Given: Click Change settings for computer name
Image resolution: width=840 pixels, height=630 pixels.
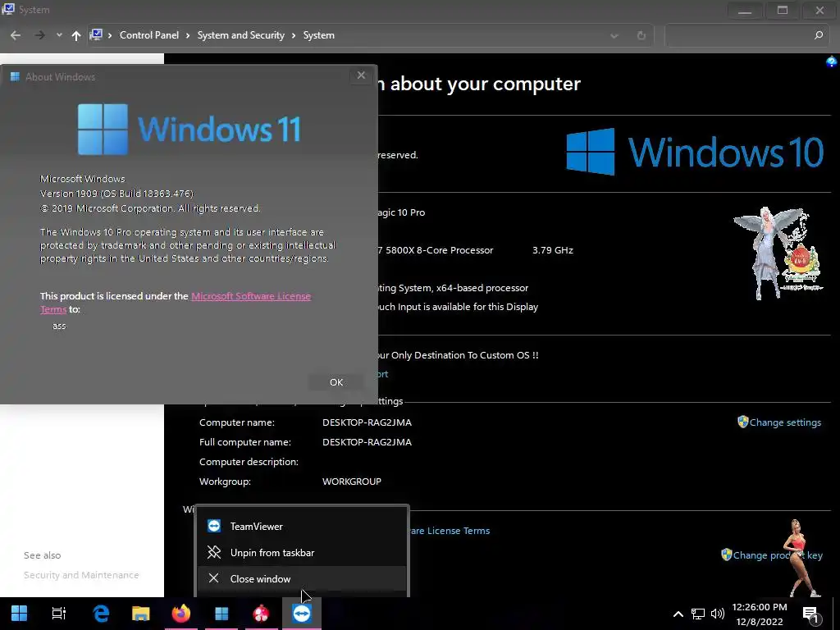Looking at the screenshot, I should [x=785, y=422].
